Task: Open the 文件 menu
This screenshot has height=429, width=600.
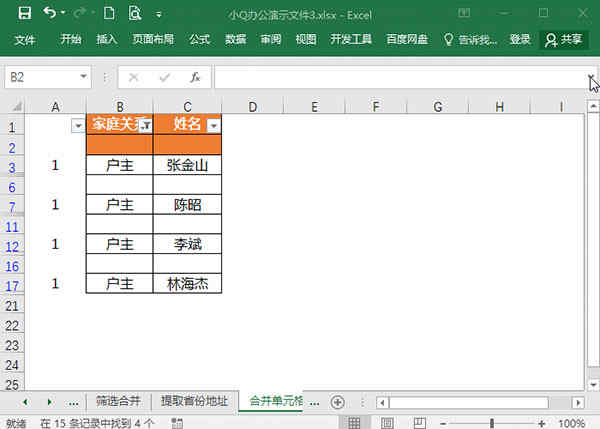Action: (25, 39)
